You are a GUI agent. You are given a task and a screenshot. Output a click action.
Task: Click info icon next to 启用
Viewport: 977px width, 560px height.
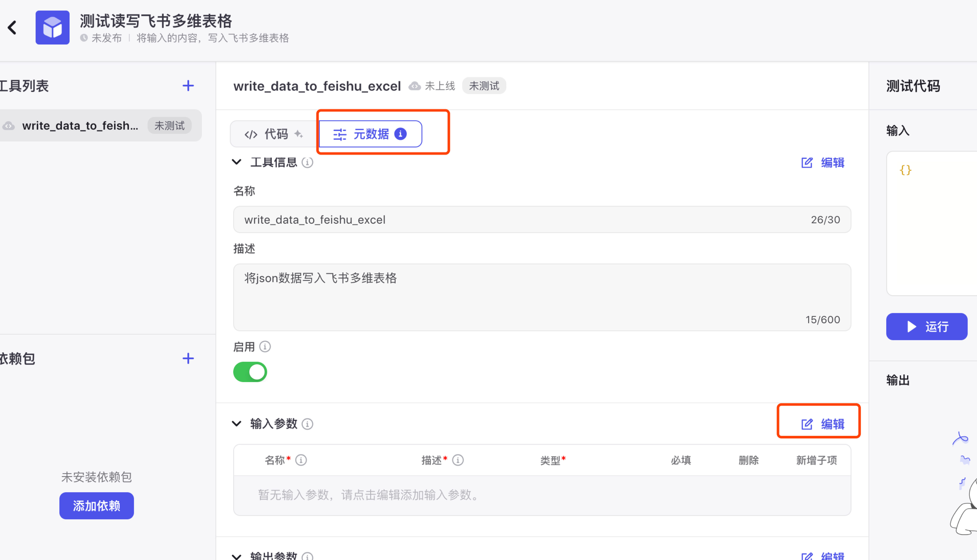(x=265, y=347)
